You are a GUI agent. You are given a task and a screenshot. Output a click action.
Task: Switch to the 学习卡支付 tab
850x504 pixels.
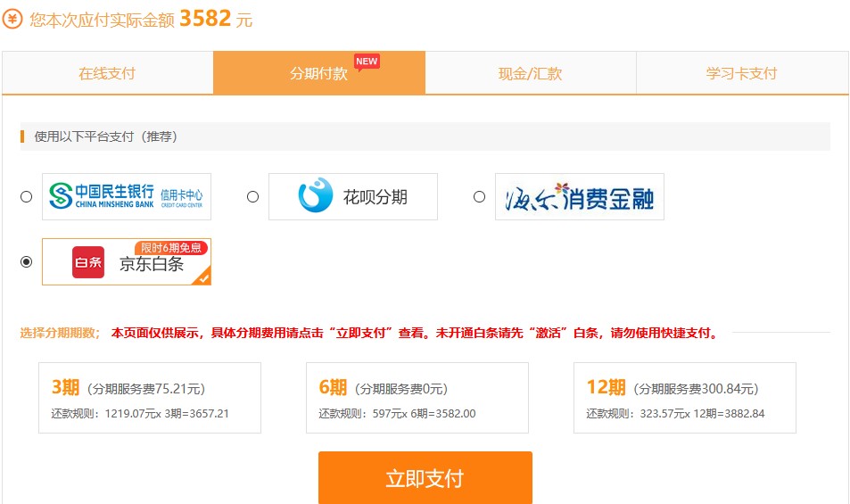coord(741,73)
